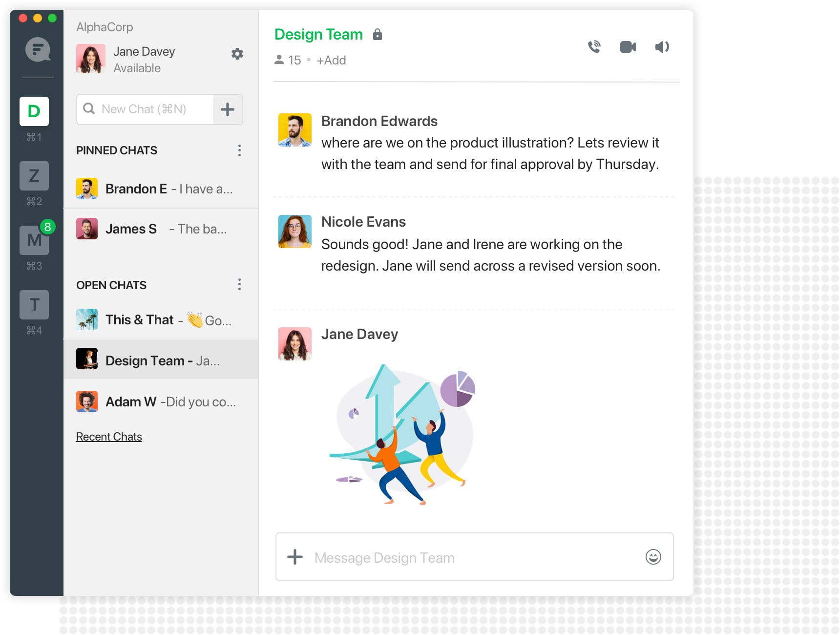Open the emoji picker in message box
The image size is (840, 635).
click(x=653, y=557)
